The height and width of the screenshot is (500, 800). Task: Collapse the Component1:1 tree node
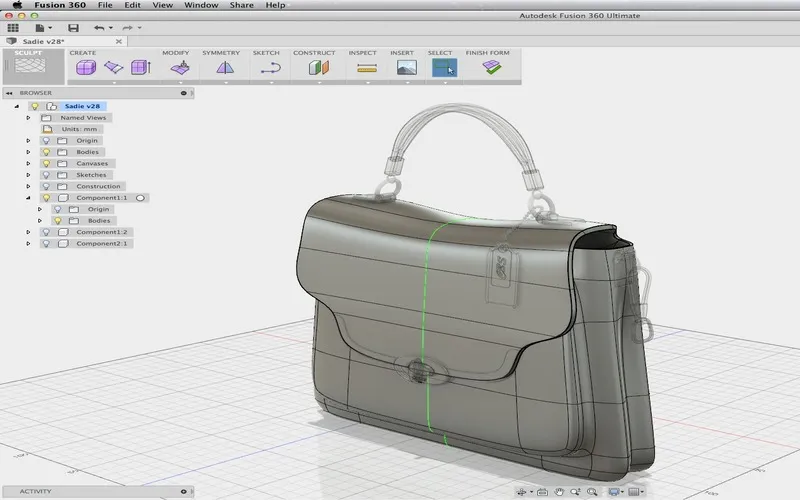29,197
